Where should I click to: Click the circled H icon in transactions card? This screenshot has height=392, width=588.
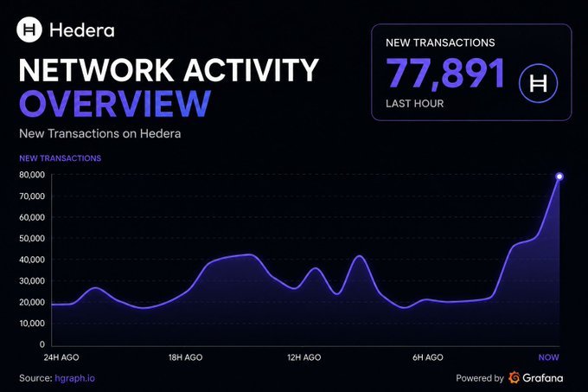tap(538, 83)
